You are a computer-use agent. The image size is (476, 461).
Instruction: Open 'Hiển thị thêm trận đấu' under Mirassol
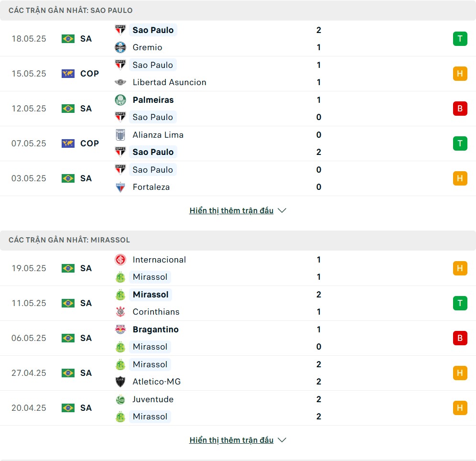point(231,440)
